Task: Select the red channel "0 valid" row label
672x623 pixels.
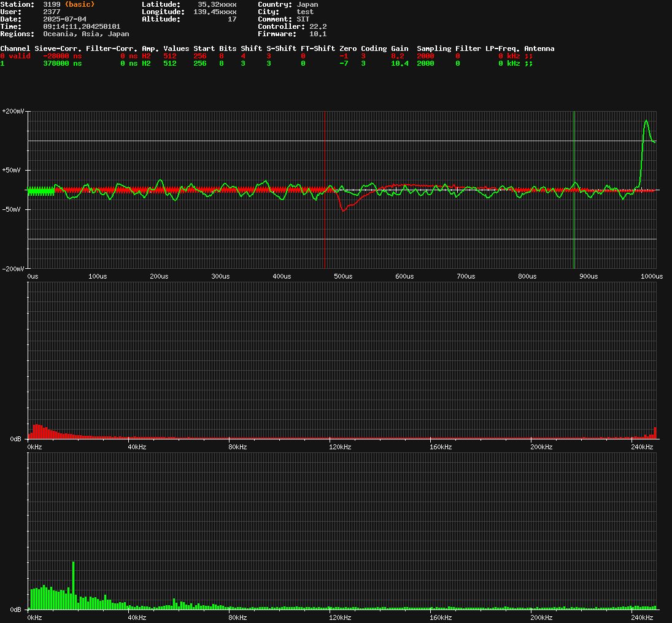Action: tap(15, 56)
